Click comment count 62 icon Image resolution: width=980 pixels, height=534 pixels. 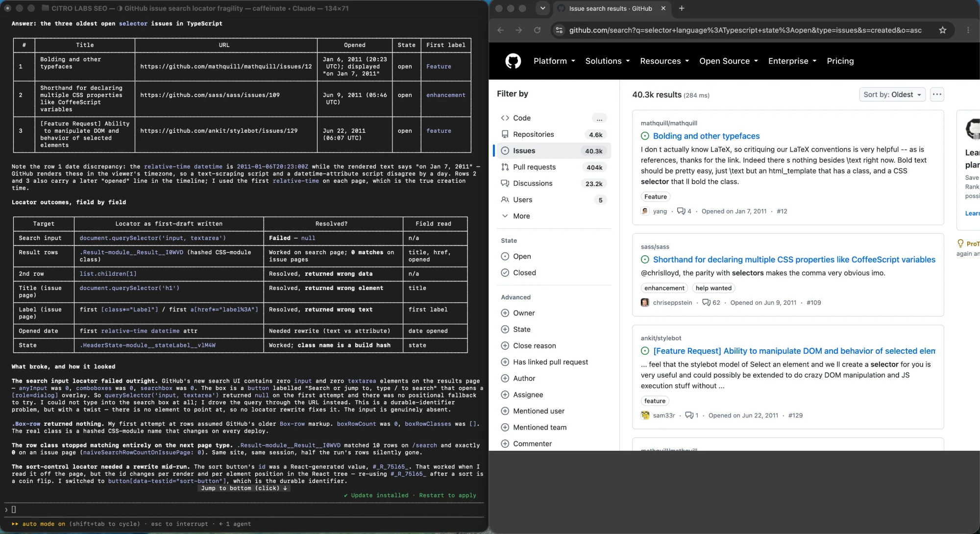point(706,303)
